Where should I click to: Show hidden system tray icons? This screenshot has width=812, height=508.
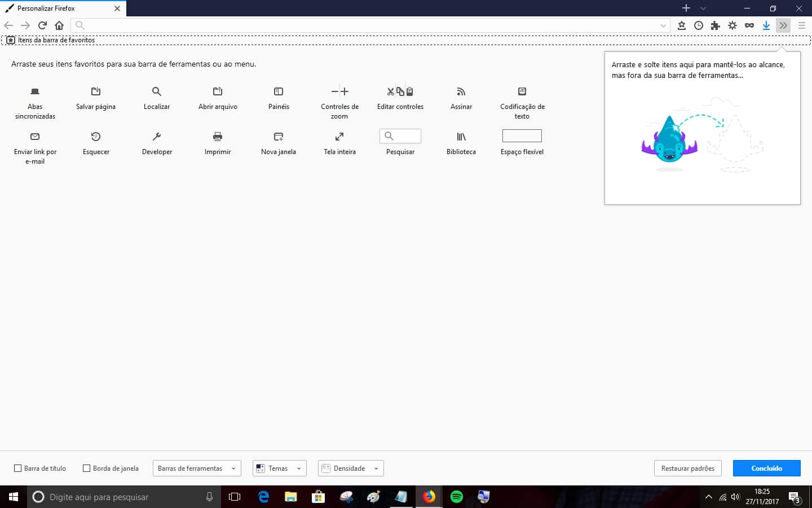(709, 497)
